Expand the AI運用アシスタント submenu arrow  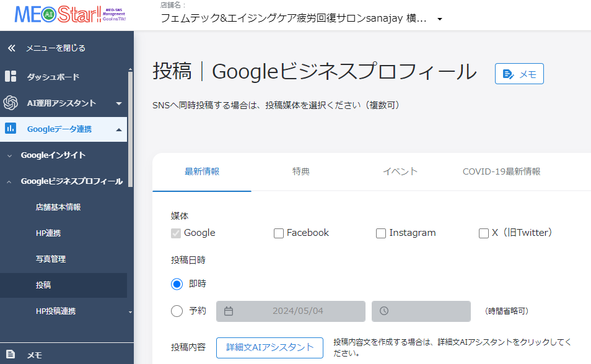pyautogui.click(x=118, y=103)
